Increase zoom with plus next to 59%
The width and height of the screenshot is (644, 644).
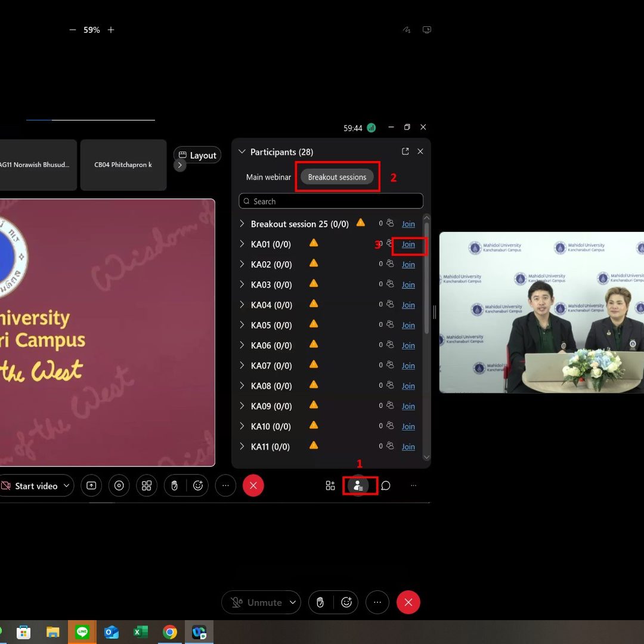(111, 30)
